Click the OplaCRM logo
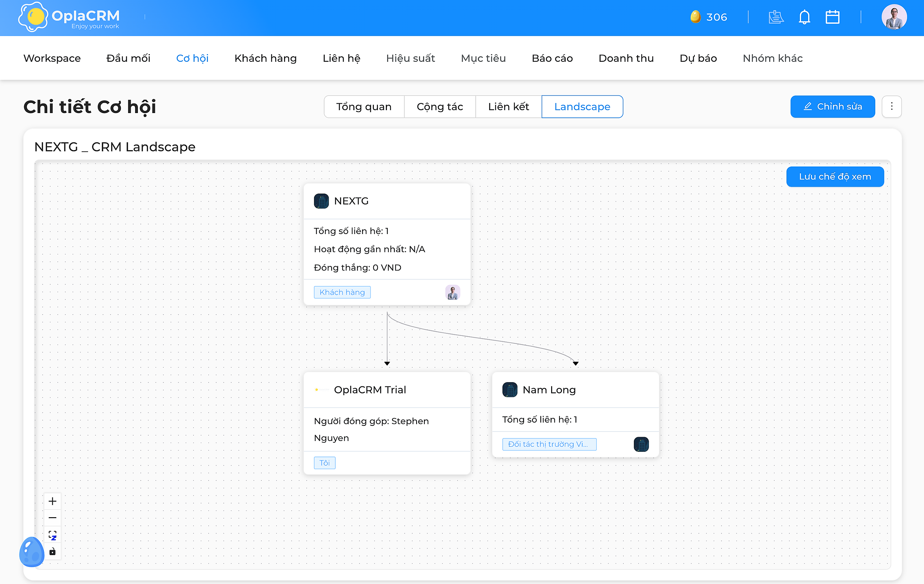Screen dimensions: 924x584 [69, 17]
